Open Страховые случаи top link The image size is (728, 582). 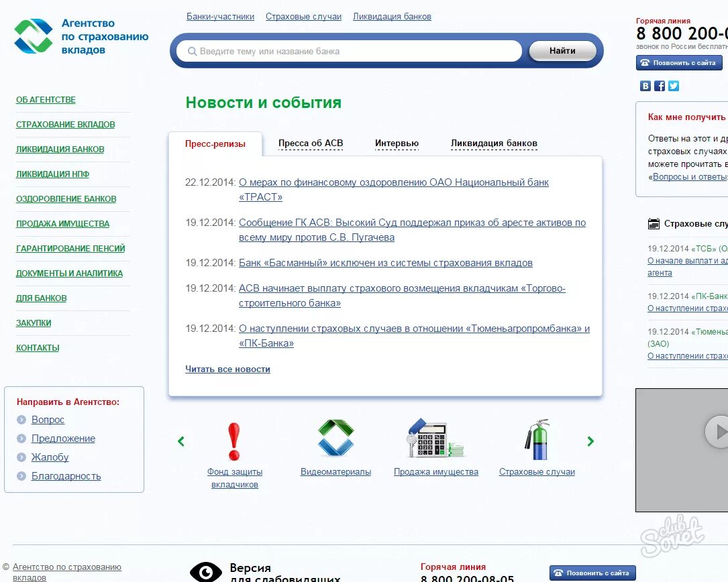(304, 17)
